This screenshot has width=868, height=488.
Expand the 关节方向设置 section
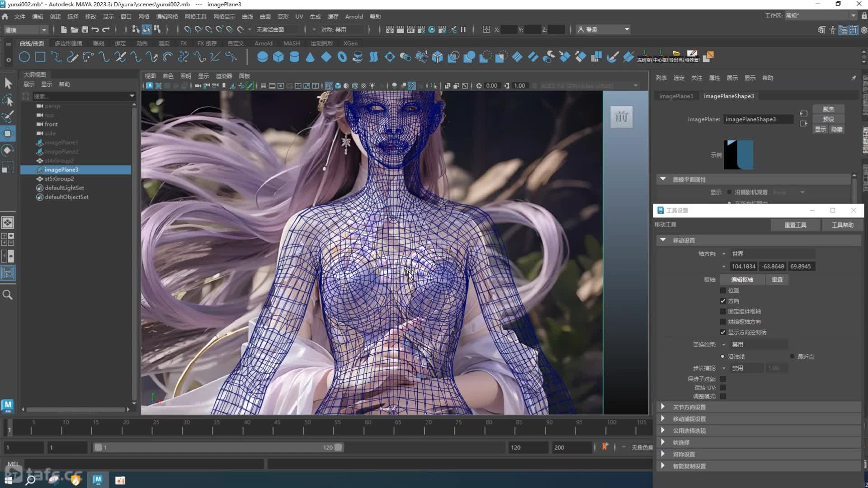pyautogui.click(x=663, y=407)
